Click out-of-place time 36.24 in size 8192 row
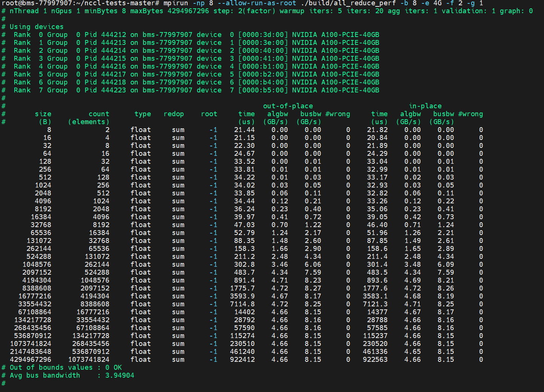Image resolution: width=544 pixels, height=392 pixels. coord(244,209)
